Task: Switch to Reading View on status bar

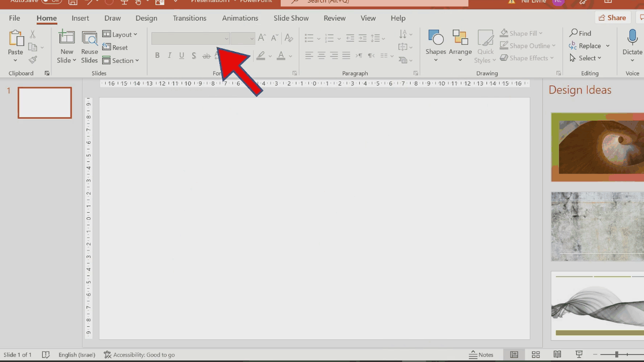Action: tap(557, 354)
